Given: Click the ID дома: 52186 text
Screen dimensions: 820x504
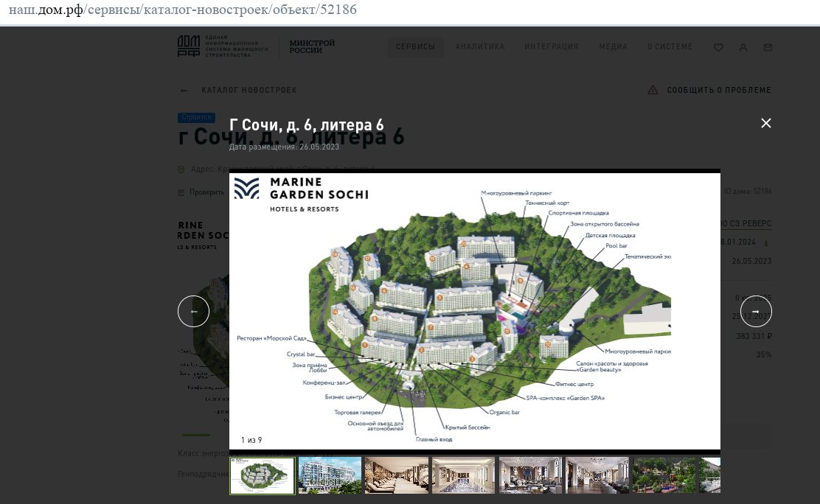Looking at the screenshot, I should coord(748,192).
